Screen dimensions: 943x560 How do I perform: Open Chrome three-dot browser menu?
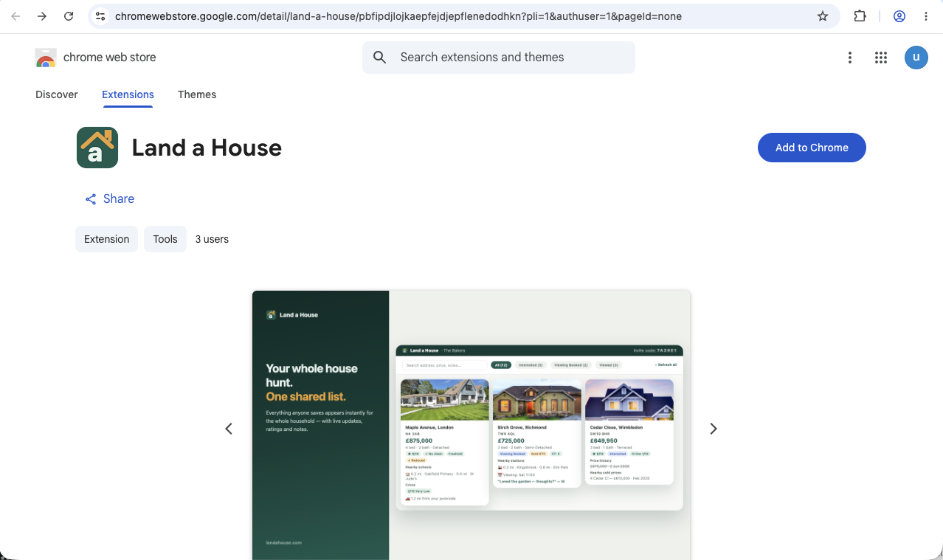[926, 16]
